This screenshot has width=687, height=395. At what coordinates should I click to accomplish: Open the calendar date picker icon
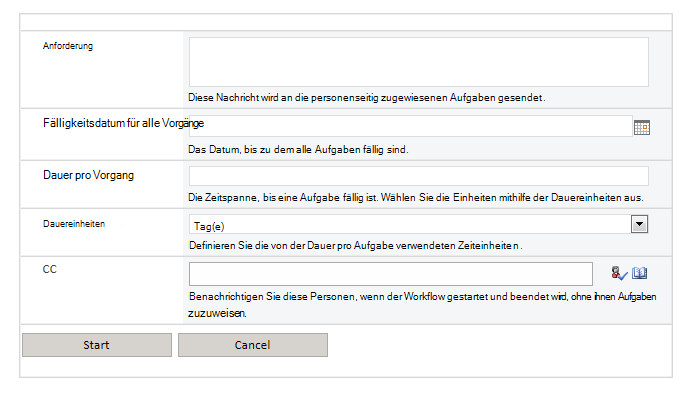[642, 127]
